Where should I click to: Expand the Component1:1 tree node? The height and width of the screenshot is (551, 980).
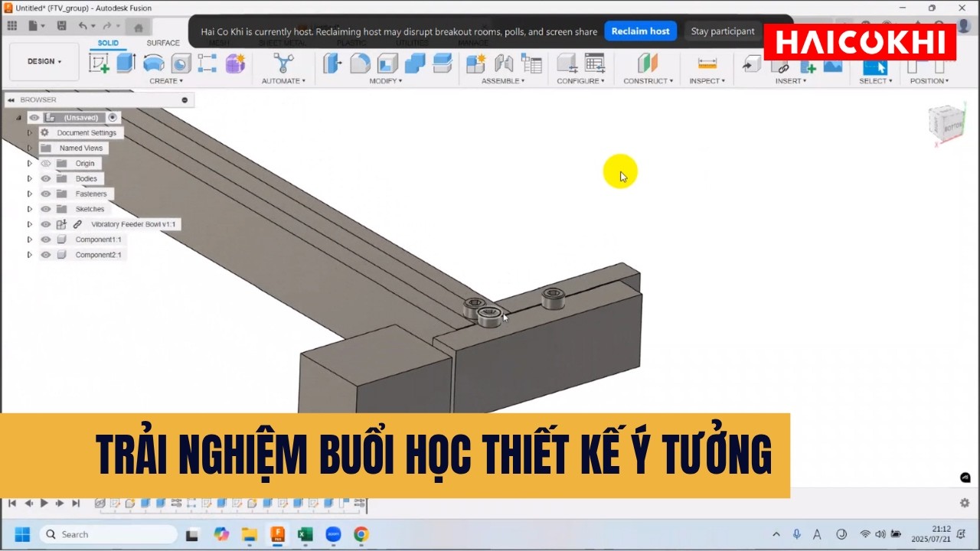[x=30, y=240]
